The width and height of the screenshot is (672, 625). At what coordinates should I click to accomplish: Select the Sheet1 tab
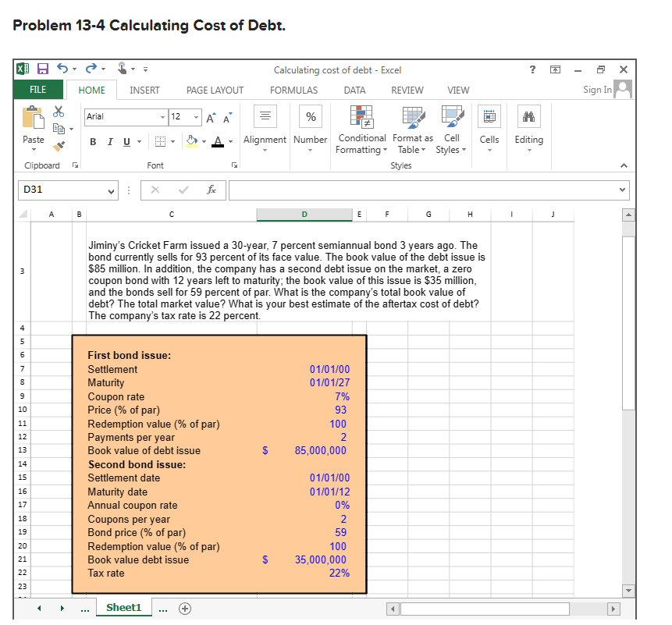coord(124,607)
